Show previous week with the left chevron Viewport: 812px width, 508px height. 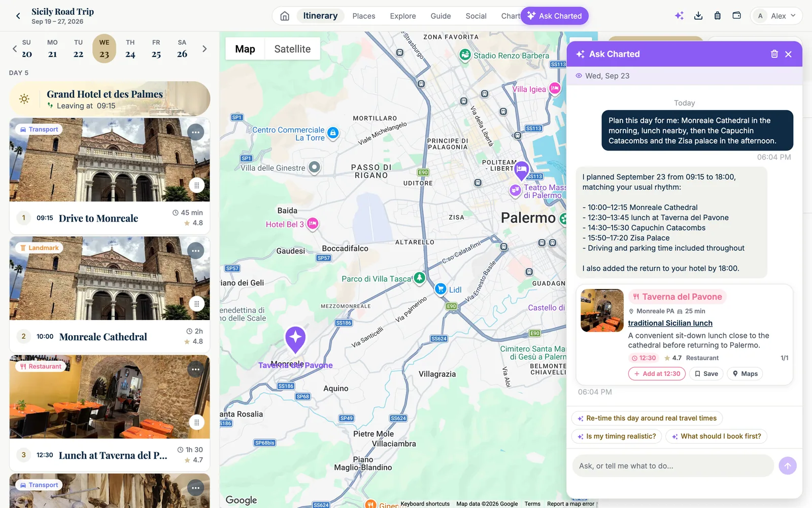tap(14, 49)
